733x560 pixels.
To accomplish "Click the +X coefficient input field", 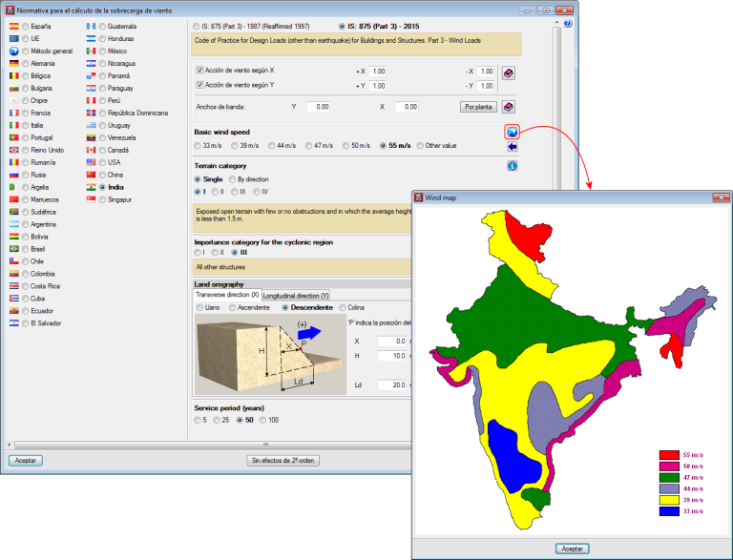I will tap(378, 72).
